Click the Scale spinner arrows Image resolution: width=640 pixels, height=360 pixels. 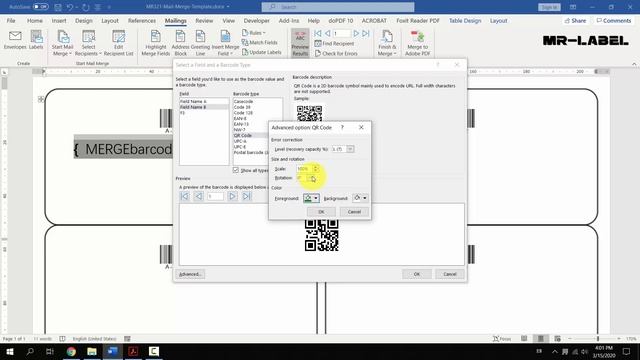pos(316,169)
